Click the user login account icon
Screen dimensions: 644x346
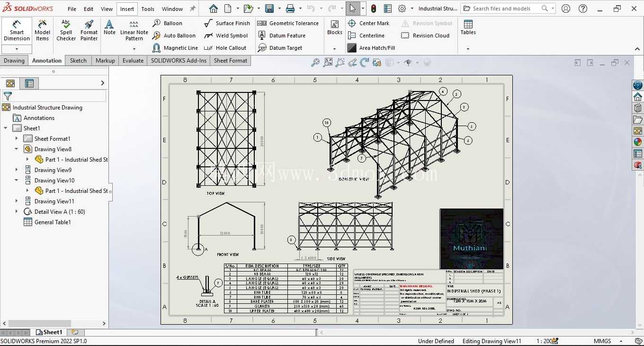tap(566, 9)
